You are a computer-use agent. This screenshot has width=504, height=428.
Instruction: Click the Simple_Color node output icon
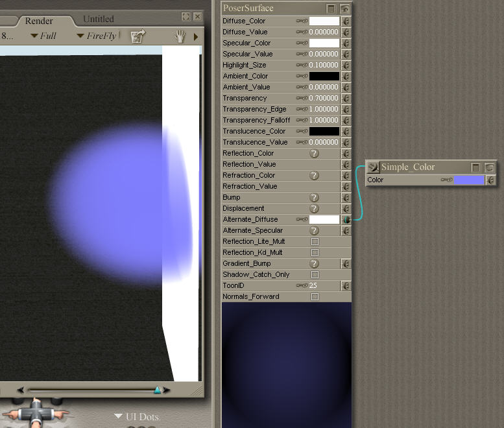point(373,167)
